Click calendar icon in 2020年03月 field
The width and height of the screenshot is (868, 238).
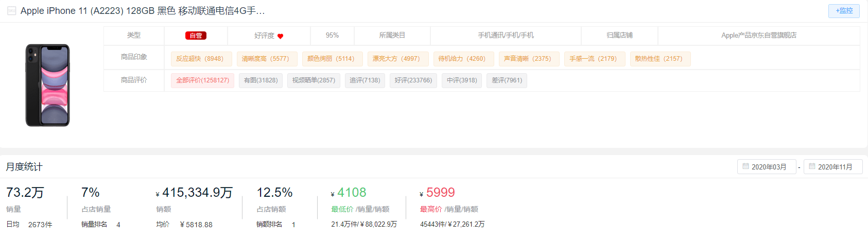745,166
